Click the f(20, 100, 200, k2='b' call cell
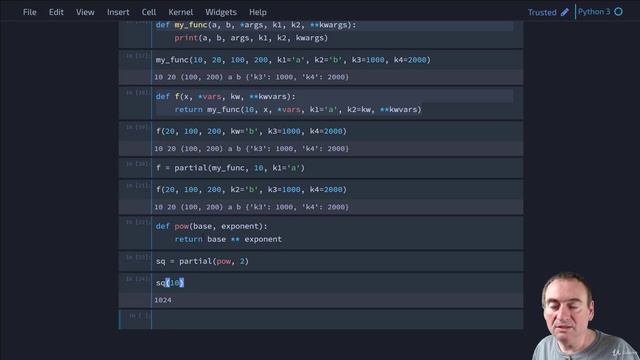The image size is (640, 360). [x=337, y=189]
